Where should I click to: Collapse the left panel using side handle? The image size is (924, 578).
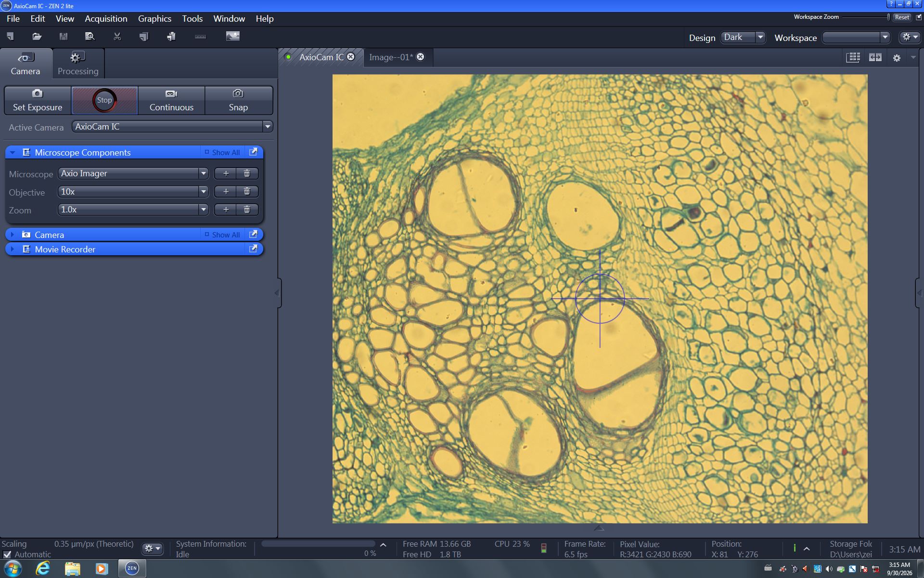[x=277, y=292]
